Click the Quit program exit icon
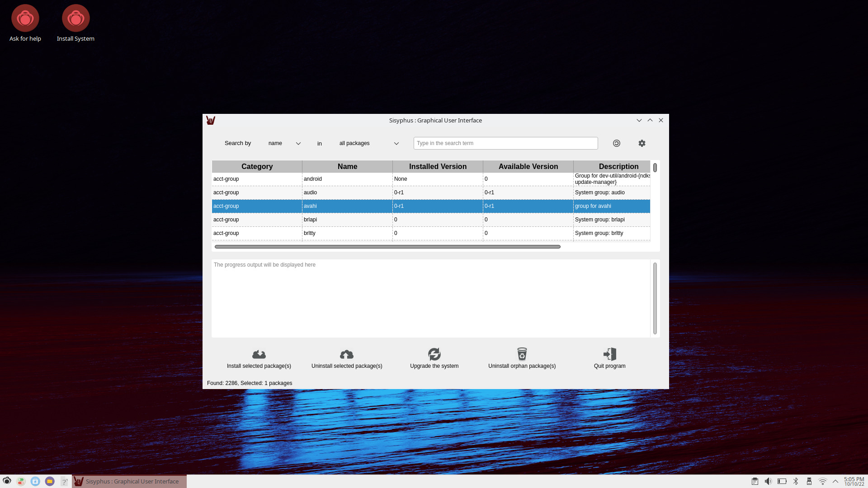 click(x=609, y=354)
